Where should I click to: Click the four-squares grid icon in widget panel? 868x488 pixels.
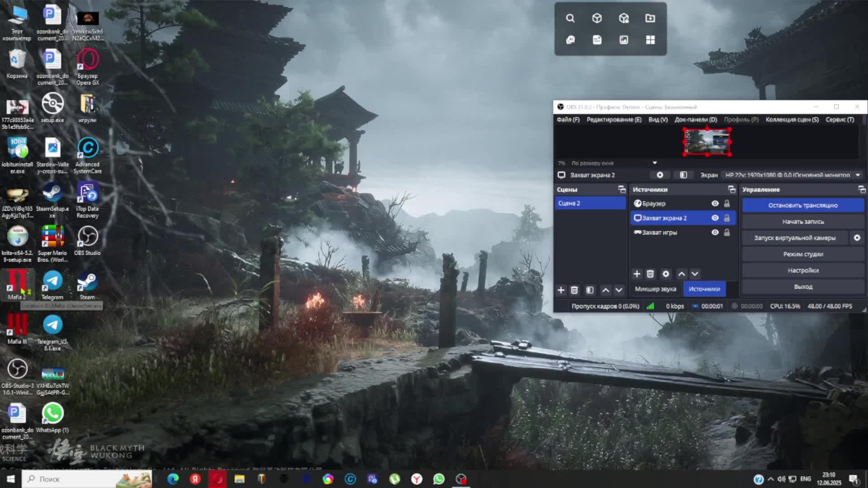[x=650, y=40]
